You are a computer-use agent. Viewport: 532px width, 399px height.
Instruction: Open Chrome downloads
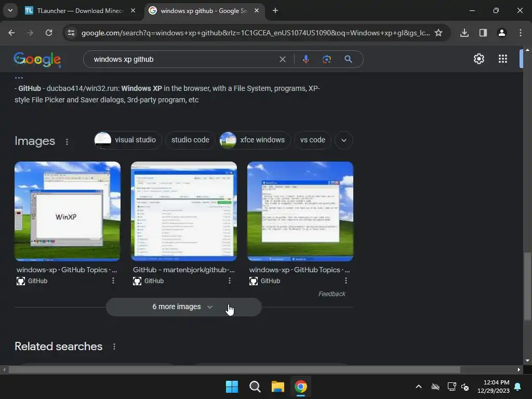click(x=464, y=33)
